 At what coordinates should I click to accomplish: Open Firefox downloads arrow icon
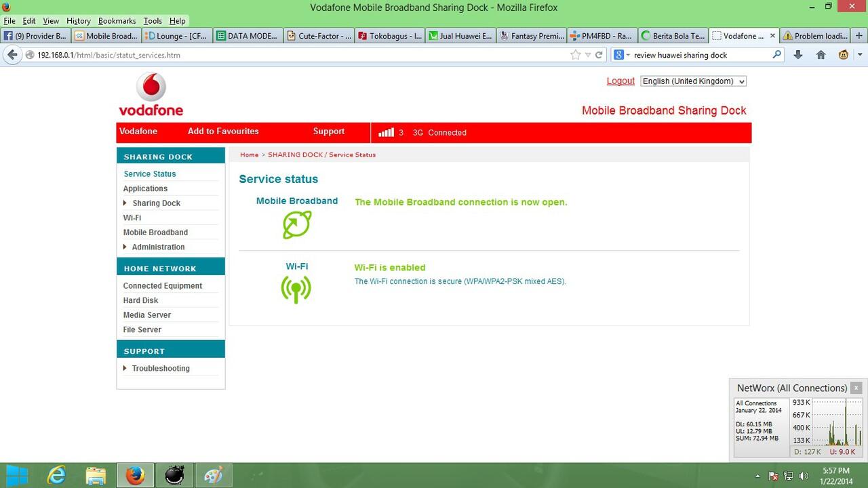coord(797,55)
